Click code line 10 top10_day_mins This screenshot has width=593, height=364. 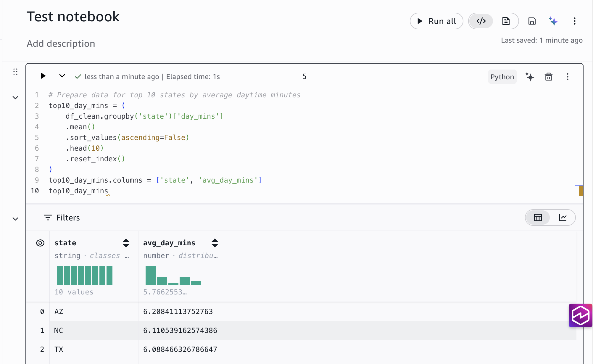click(78, 191)
